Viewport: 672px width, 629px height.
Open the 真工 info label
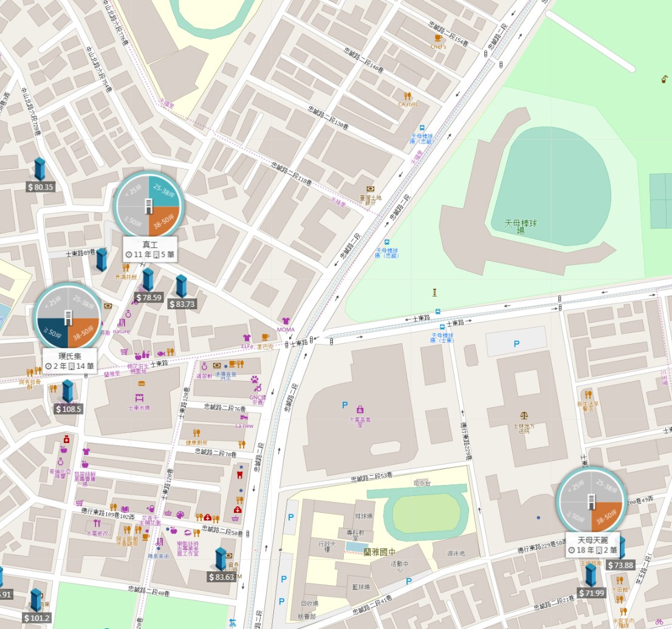point(149,249)
